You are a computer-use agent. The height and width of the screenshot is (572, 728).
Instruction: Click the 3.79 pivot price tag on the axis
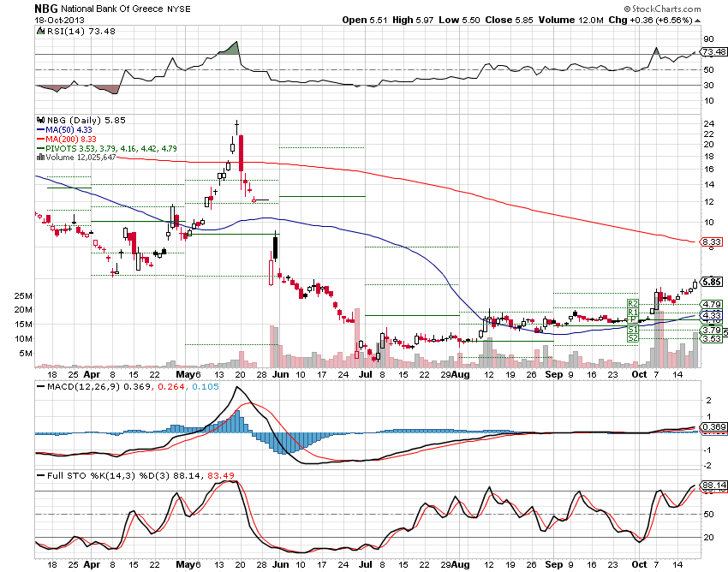[711, 331]
